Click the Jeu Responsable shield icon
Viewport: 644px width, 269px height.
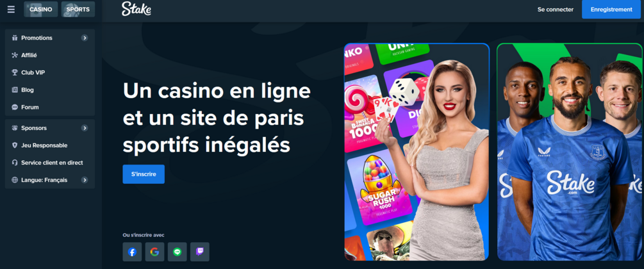pos(15,145)
